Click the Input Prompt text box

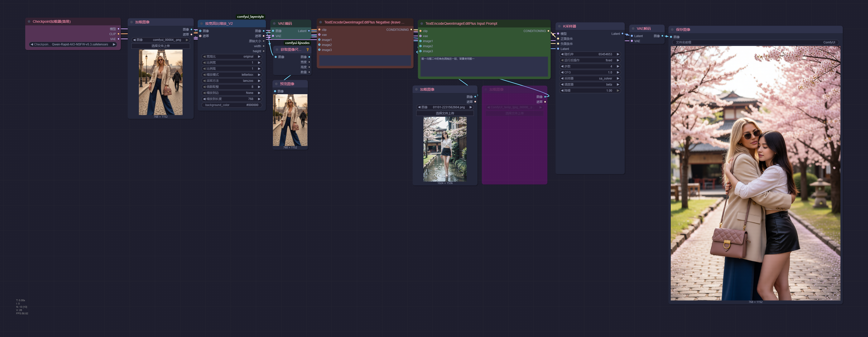coord(483,66)
